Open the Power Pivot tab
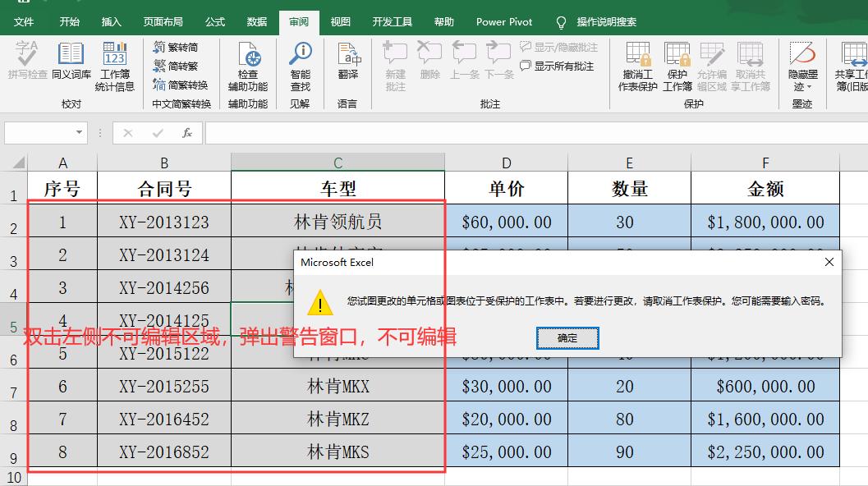The height and width of the screenshot is (486, 868). (503, 22)
